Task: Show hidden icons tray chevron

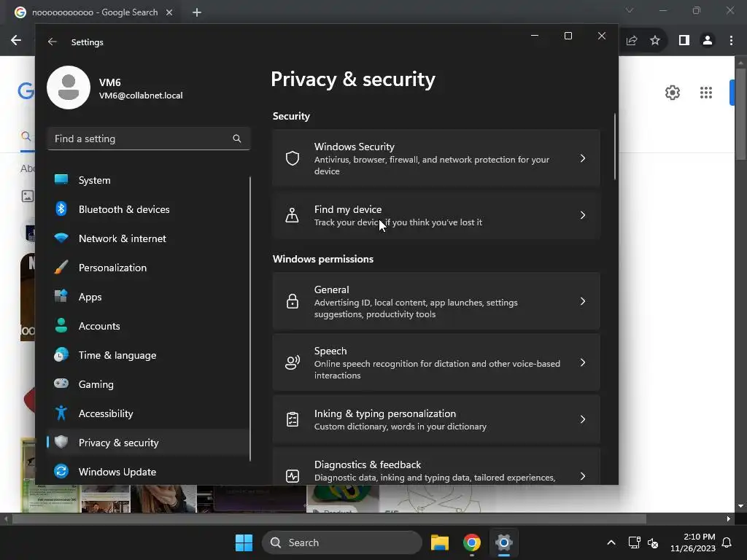Action: tap(611, 542)
